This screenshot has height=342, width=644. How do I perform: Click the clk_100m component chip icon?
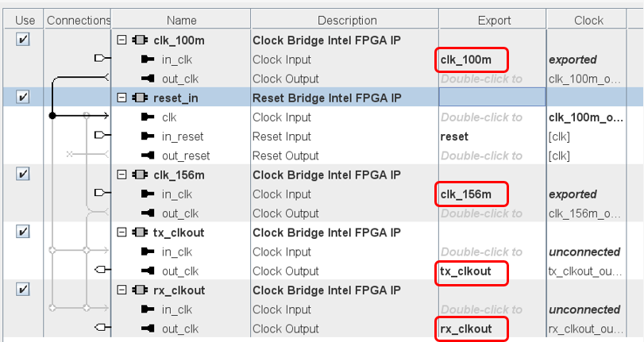pos(138,40)
